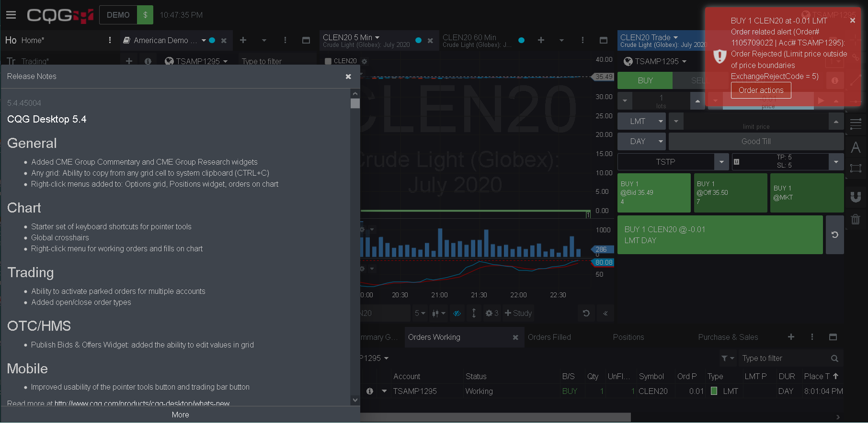Open the CLEN20 Trade title dropdown
Screen dimensions: 868x426
(650, 37)
